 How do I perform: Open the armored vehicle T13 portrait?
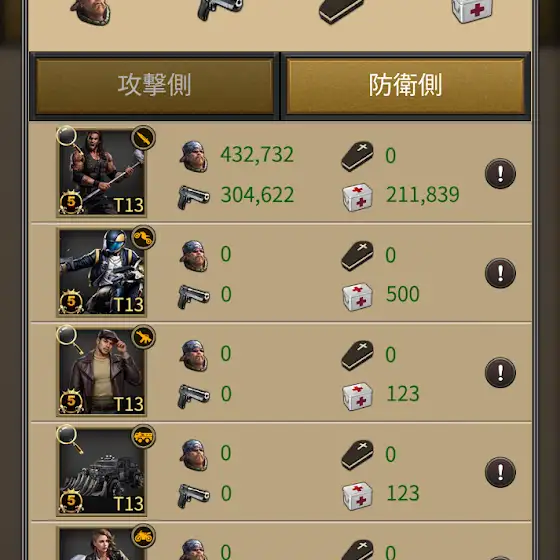click(x=101, y=471)
